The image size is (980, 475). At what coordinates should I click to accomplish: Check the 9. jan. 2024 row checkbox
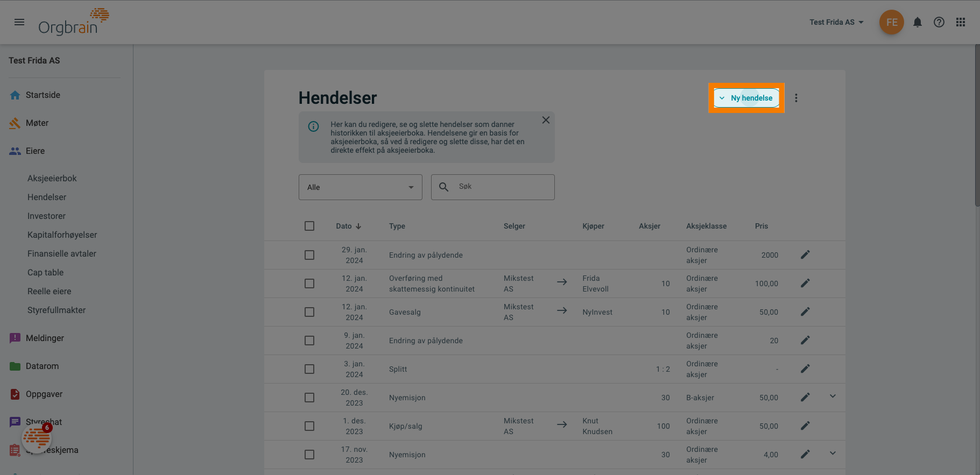(309, 341)
